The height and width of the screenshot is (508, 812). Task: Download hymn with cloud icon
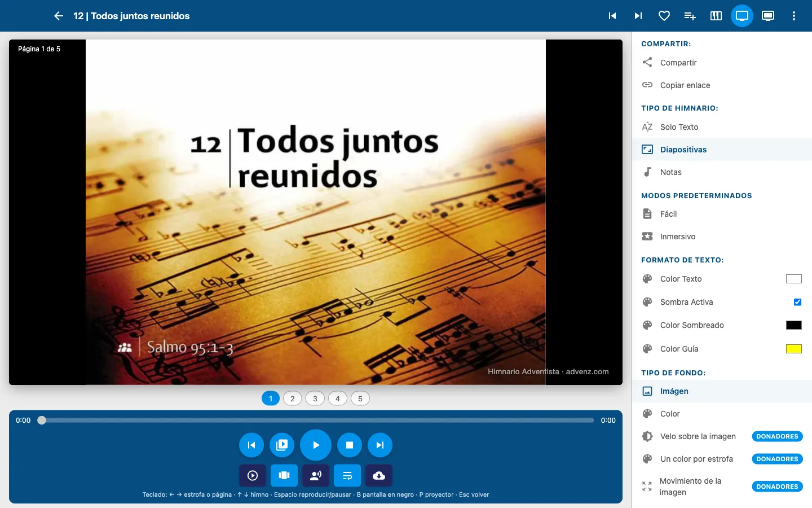pos(379,475)
